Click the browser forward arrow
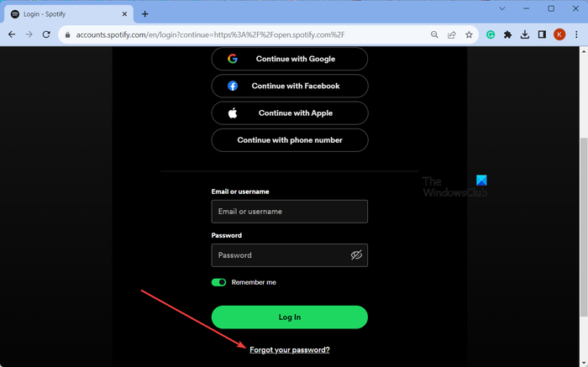Image resolution: width=588 pixels, height=367 pixels. [x=29, y=34]
